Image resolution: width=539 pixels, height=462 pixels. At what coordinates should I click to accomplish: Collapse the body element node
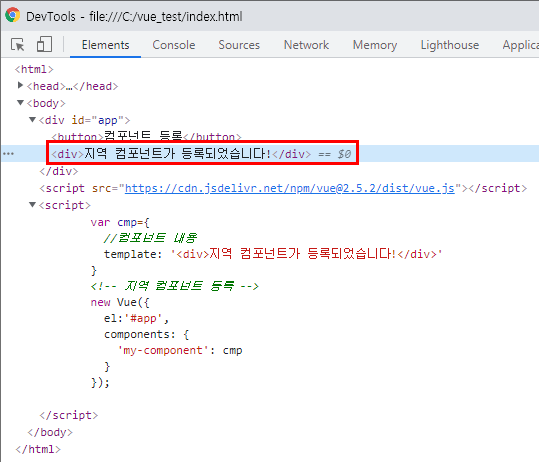coord(20,102)
